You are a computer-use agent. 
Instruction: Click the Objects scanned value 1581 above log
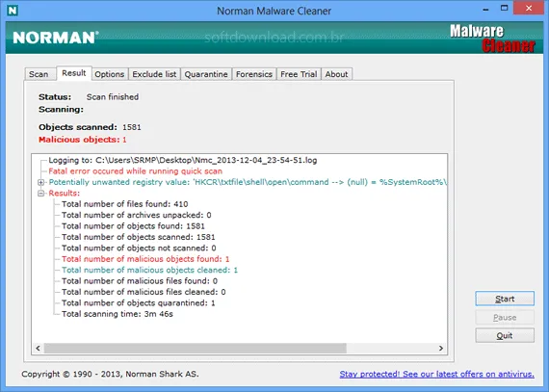click(x=132, y=127)
